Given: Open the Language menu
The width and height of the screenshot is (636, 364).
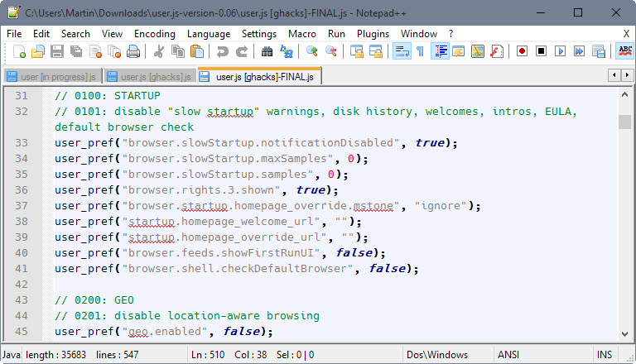Looking at the screenshot, I should [209, 34].
